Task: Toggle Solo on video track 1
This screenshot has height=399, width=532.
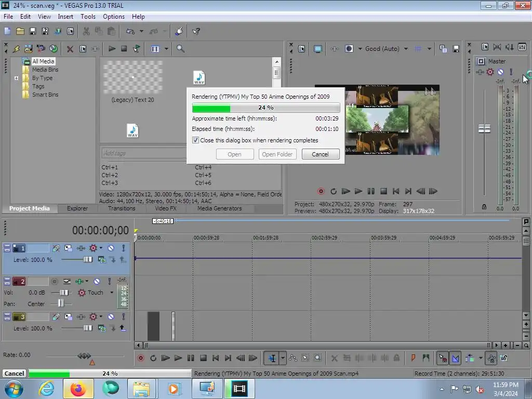Action: click(x=123, y=248)
